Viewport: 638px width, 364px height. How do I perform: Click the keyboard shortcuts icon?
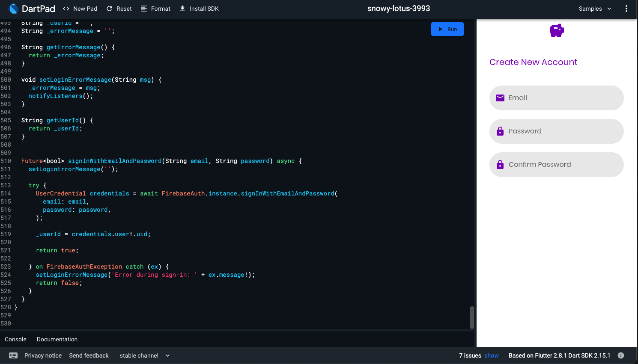[x=13, y=355]
